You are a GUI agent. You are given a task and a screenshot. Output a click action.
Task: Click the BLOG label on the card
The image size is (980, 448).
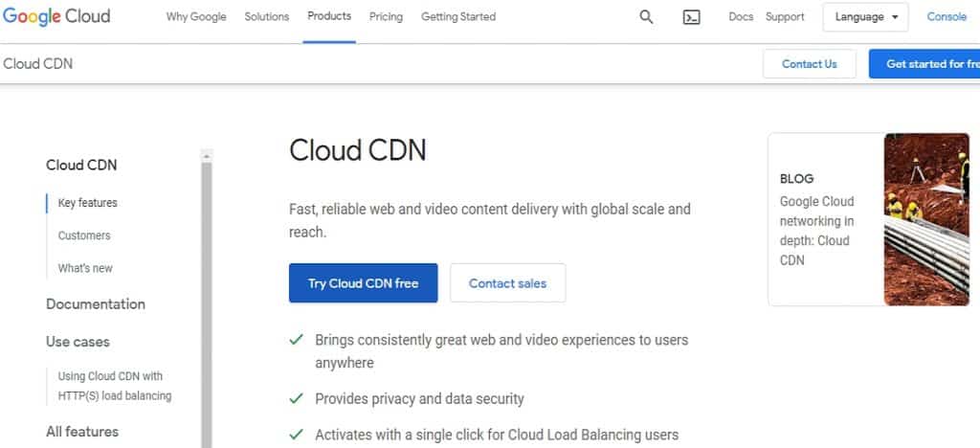797,179
